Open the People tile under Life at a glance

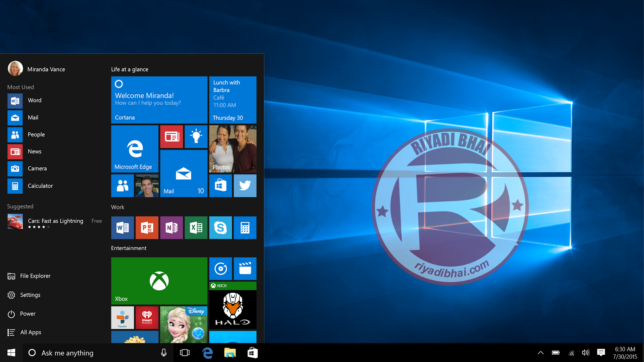(122, 186)
